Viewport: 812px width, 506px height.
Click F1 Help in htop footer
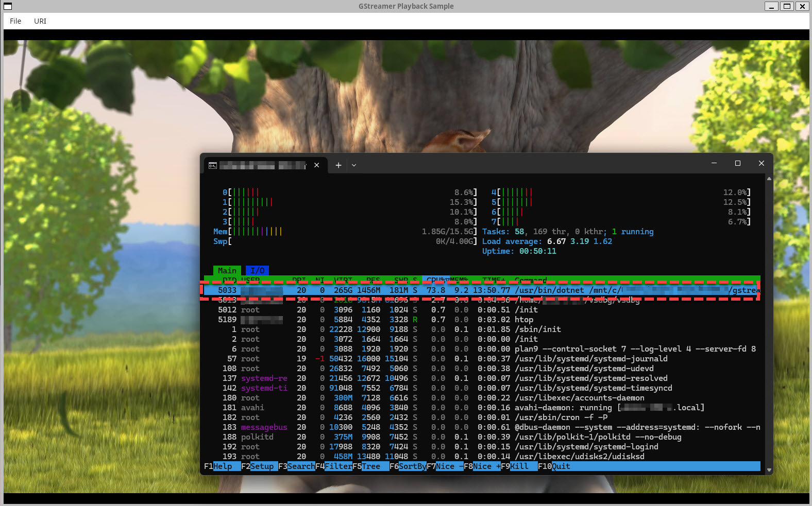pyautogui.click(x=222, y=466)
